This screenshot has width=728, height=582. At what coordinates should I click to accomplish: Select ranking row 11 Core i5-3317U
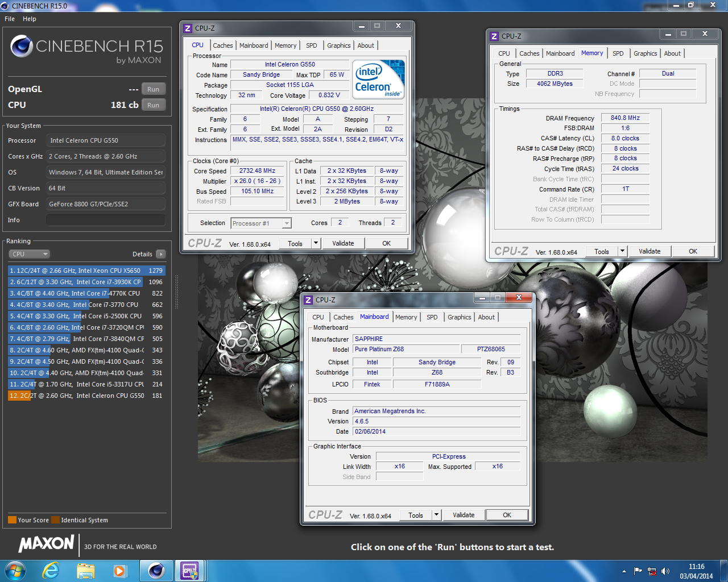pyautogui.click(x=86, y=384)
